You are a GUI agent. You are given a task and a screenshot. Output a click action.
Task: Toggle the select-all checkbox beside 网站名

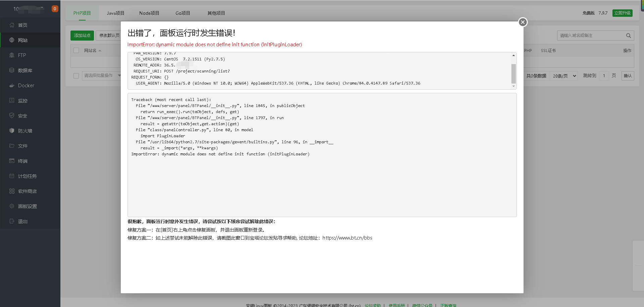[x=76, y=50]
